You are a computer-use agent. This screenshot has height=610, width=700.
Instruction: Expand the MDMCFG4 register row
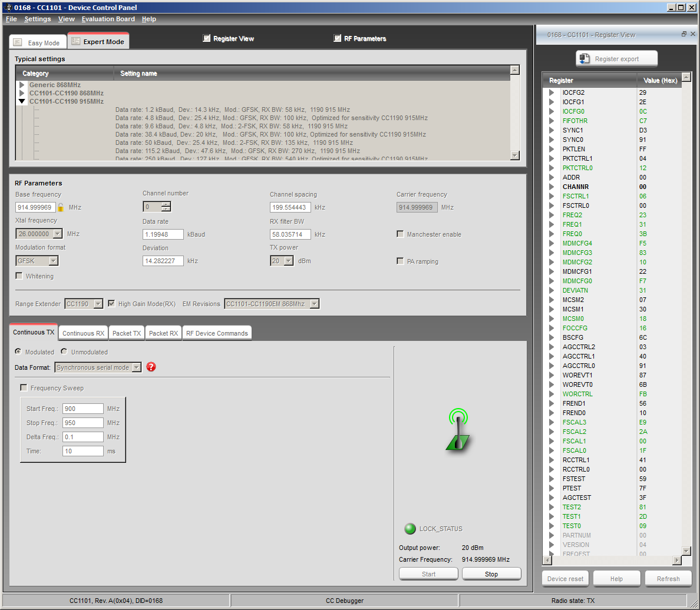pos(552,243)
